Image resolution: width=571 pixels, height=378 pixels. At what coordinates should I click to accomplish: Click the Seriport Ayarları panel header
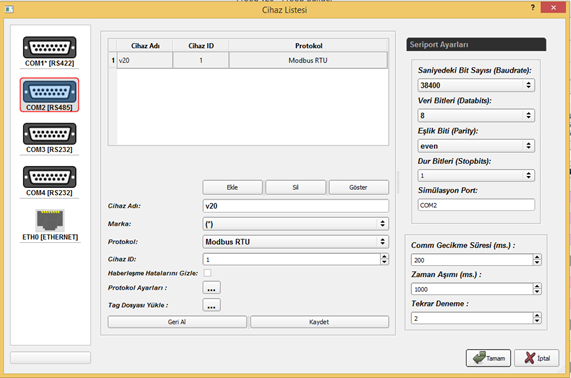[x=476, y=44]
